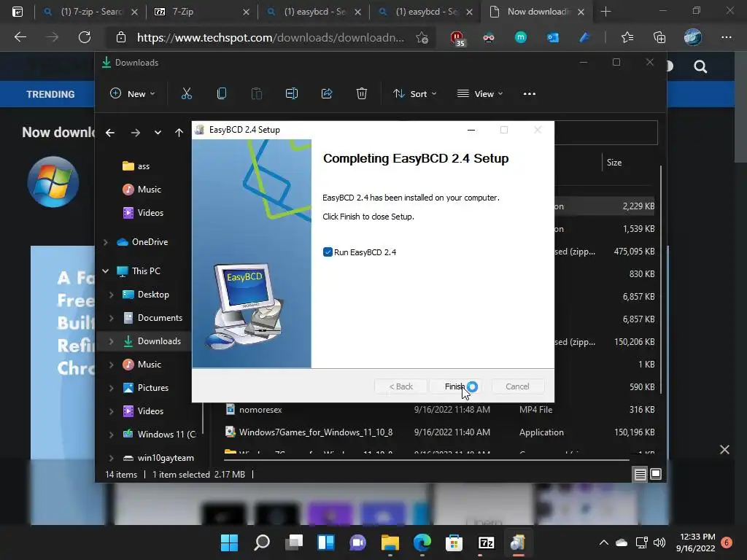Open Edge Settings and more menu

[726, 37]
